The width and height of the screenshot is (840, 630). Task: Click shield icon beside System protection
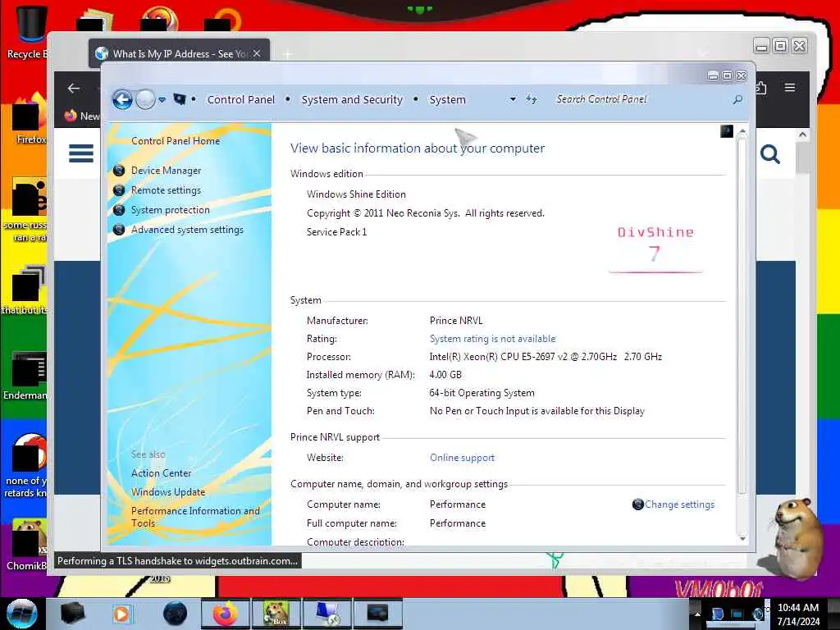pos(119,210)
